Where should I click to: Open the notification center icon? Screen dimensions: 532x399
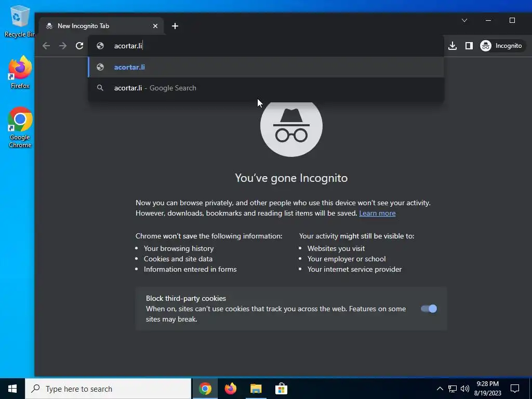pyautogui.click(x=515, y=389)
